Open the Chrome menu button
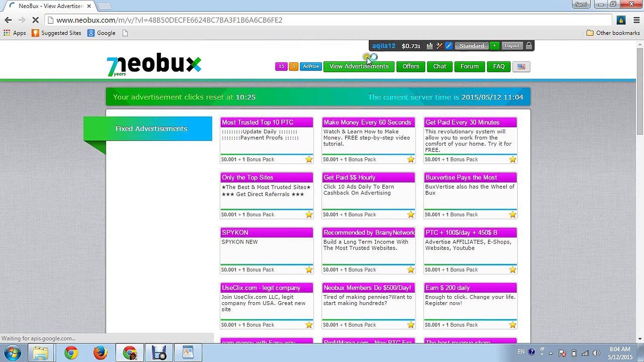The width and height of the screenshot is (644, 362). pos(636,20)
